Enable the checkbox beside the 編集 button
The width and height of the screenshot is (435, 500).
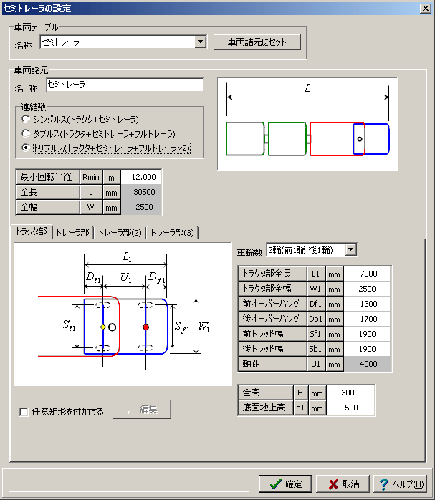tap(24, 412)
